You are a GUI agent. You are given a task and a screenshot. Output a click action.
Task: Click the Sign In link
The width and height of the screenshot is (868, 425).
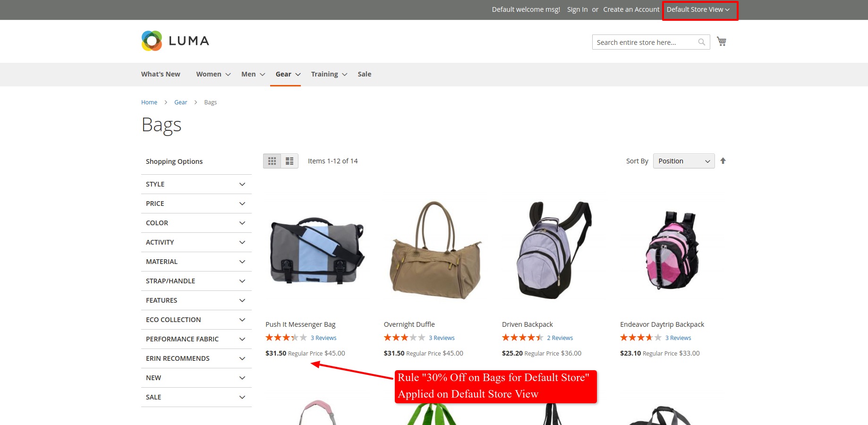577,9
